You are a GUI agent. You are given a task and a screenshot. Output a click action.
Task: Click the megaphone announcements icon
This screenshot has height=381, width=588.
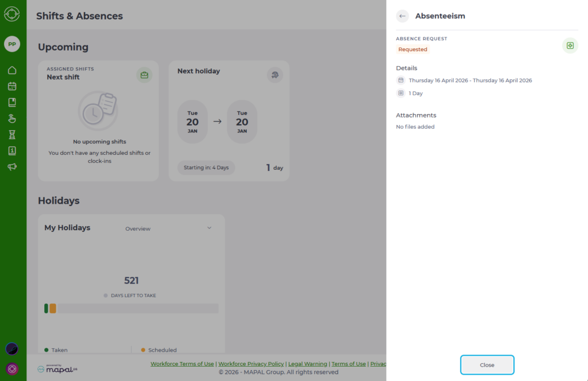click(12, 167)
